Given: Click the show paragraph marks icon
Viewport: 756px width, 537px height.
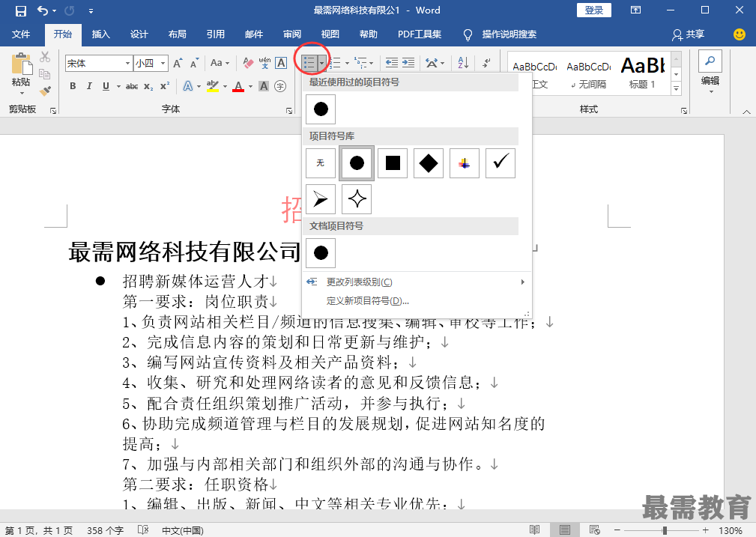Looking at the screenshot, I should [x=487, y=63].
